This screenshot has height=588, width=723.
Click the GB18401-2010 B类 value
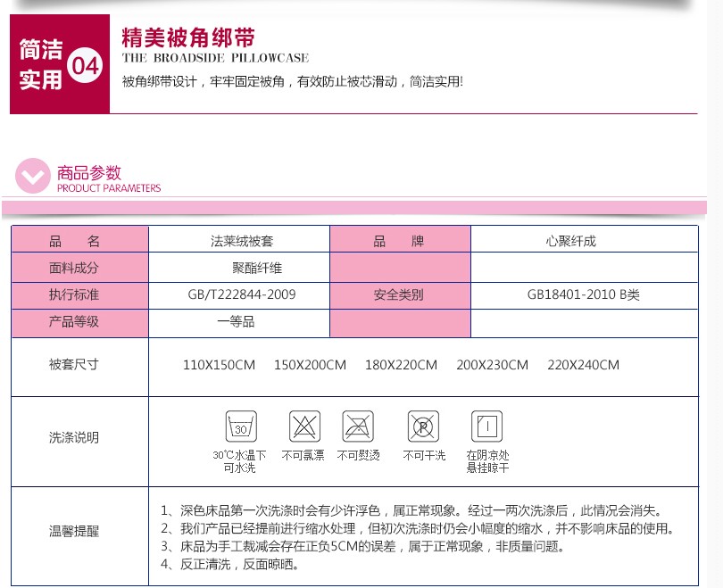point(583,294)
